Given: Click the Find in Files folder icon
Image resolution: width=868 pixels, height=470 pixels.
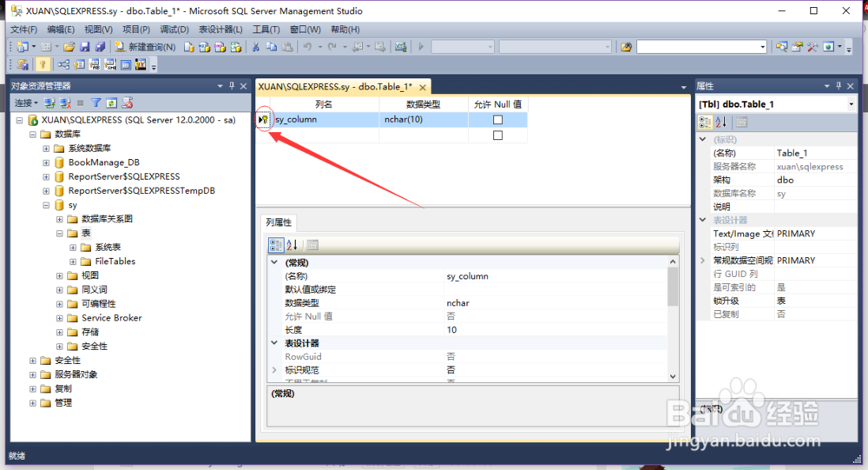Looking at the screenshot, I should click(626, 47).
